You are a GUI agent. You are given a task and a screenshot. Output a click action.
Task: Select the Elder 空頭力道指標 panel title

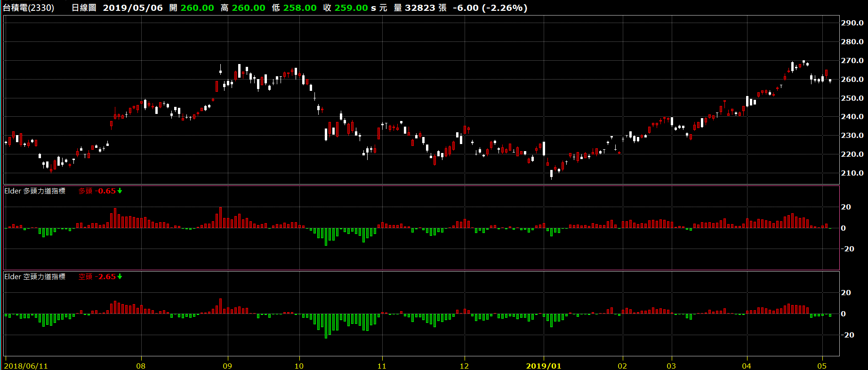click(35, 277)
